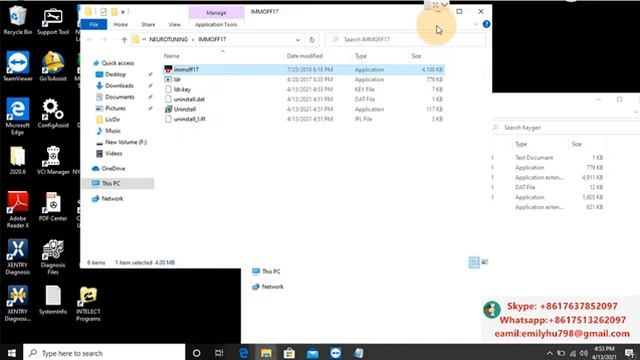
Task: Launch the XENTRY Diagnosis desktop shortcut
Action: tap(18, 257)
